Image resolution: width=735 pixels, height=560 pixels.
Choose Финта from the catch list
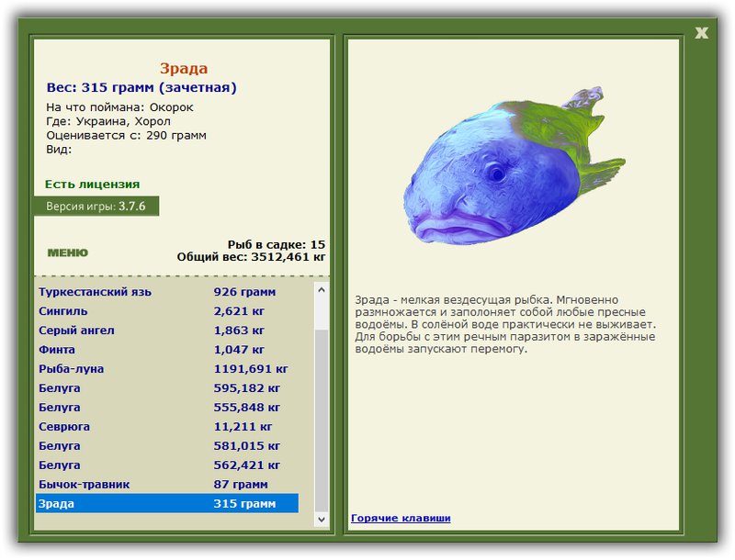(x=167, y=349)
